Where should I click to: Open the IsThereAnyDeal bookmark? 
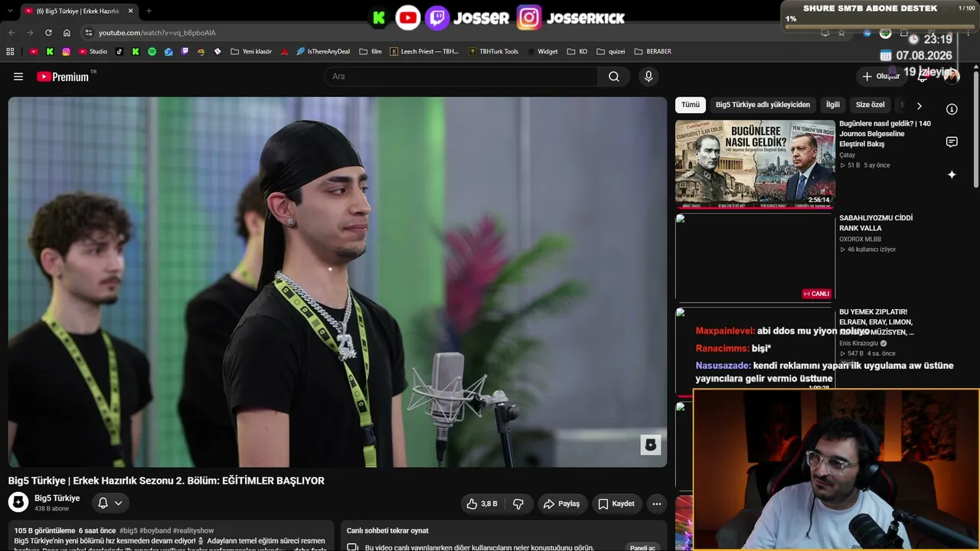(323, 52)
